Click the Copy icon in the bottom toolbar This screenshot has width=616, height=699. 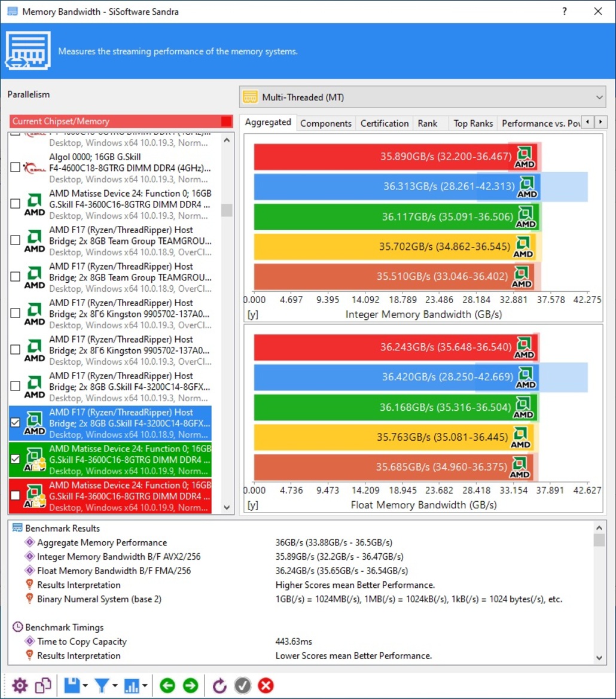point(43,686)
